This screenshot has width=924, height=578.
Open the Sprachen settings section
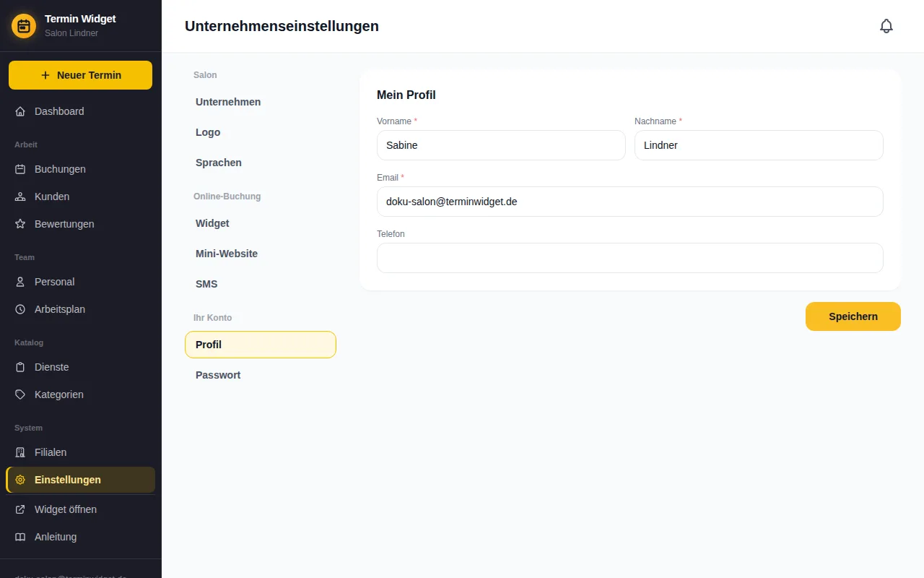pos(261,163)
